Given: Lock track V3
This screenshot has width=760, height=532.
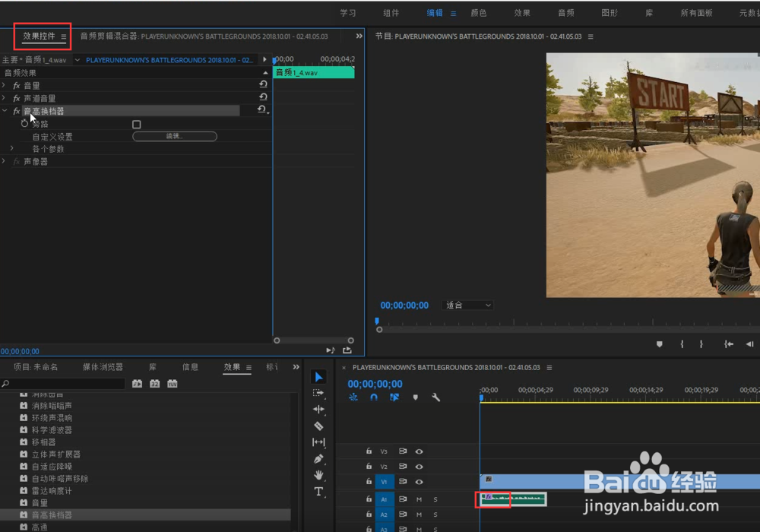Looking at the screenshot, I should pos(369,451).
